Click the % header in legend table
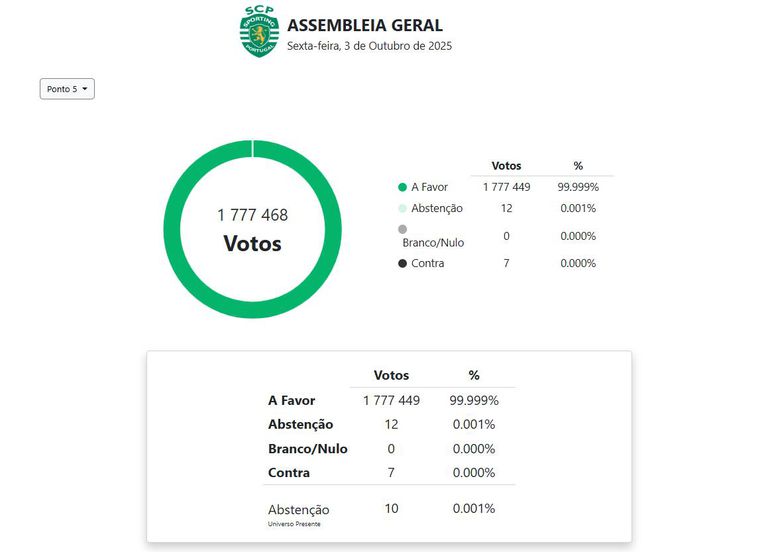This screenshot has height=552, width=770. [578, 166]
